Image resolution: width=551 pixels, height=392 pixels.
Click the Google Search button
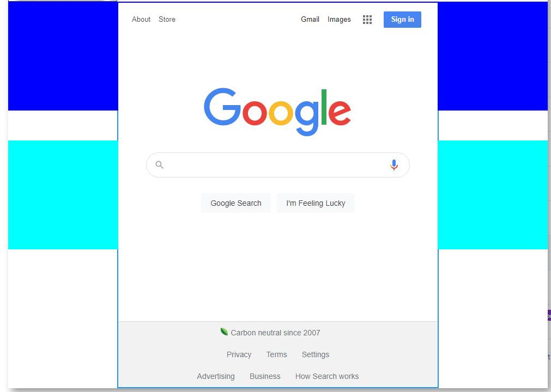[236, 203]
